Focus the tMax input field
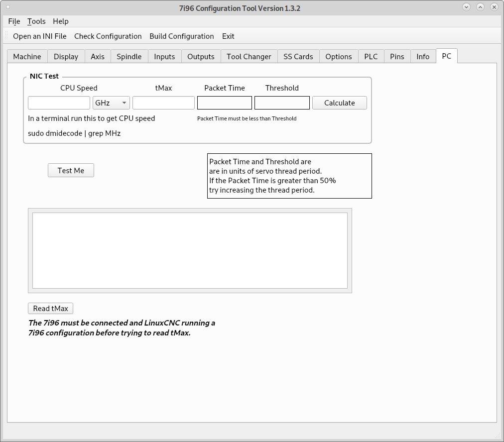The width and height of the screenshot is (504, 442). [x=163, y=103]
